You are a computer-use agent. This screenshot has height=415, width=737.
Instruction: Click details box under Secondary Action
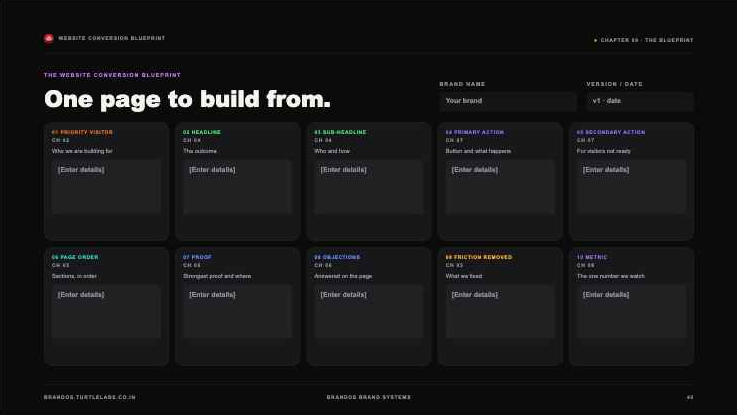coord(631,187)
